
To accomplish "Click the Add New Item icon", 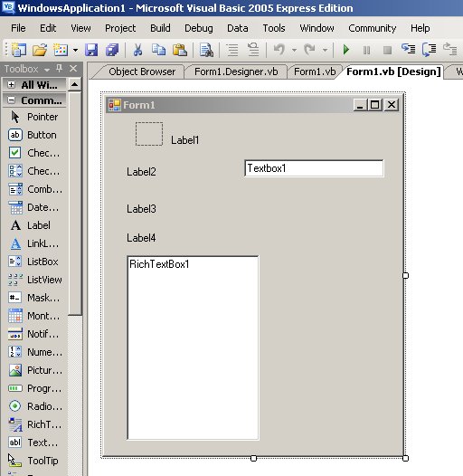I will pos(61,50).
